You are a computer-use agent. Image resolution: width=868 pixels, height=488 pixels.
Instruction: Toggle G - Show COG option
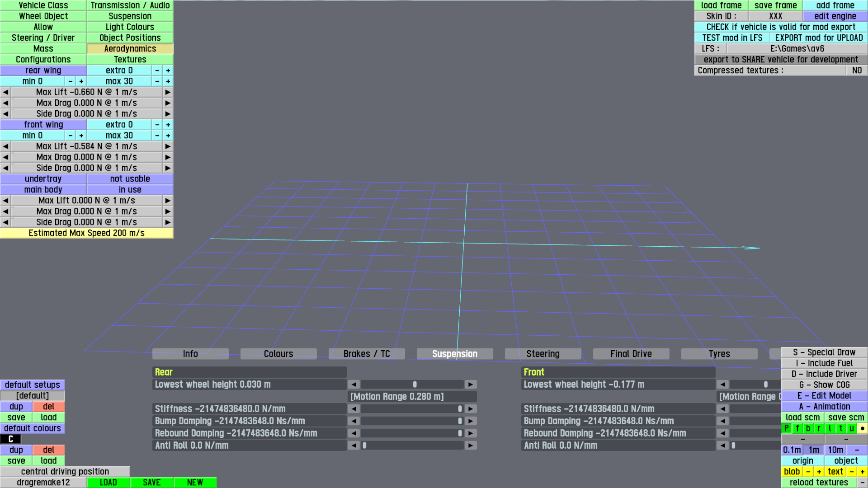click(824, 385)
